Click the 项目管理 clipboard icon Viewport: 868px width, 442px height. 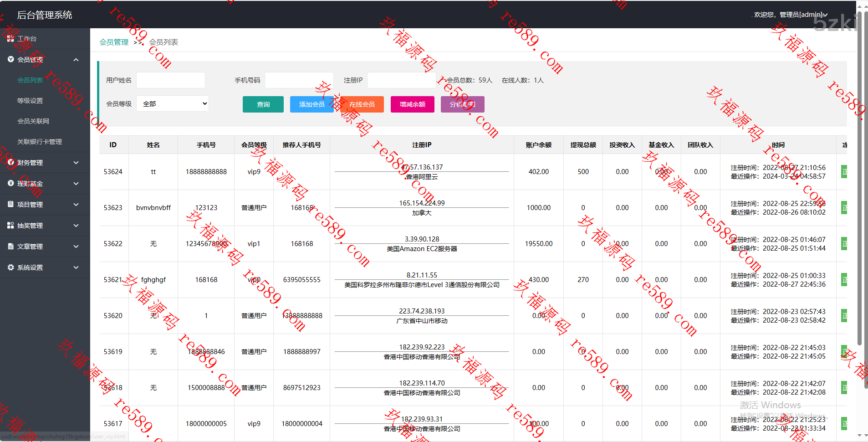pos(10,205)
